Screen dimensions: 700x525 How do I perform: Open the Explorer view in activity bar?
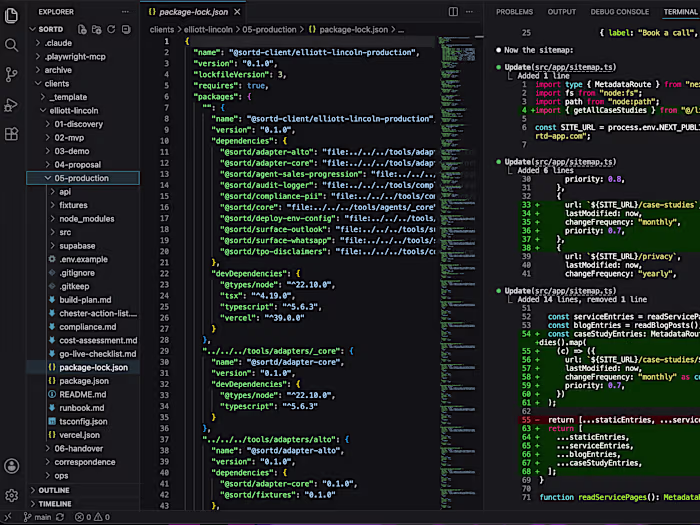11,16
